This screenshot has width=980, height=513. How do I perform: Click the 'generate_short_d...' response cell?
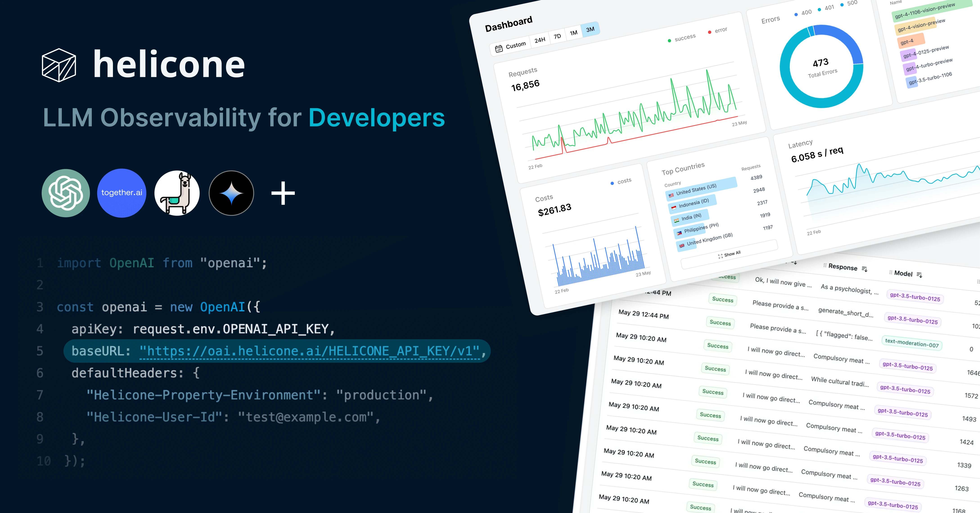click(846, 312)
